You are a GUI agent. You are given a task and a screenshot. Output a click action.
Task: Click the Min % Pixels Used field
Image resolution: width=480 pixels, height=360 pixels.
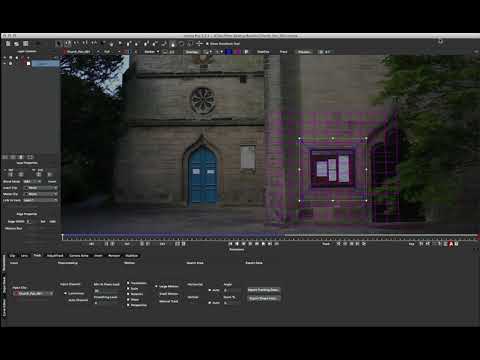(106, 291)
